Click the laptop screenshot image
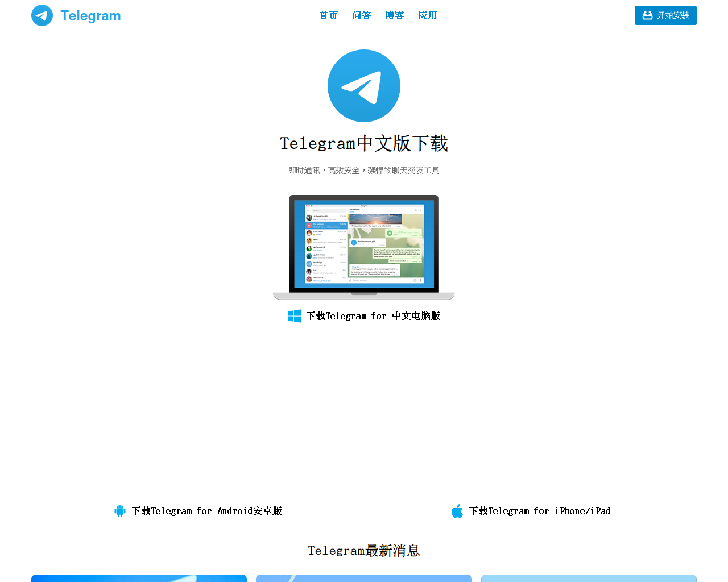Screen dimensions: 728x582 [x=364, y=247]
